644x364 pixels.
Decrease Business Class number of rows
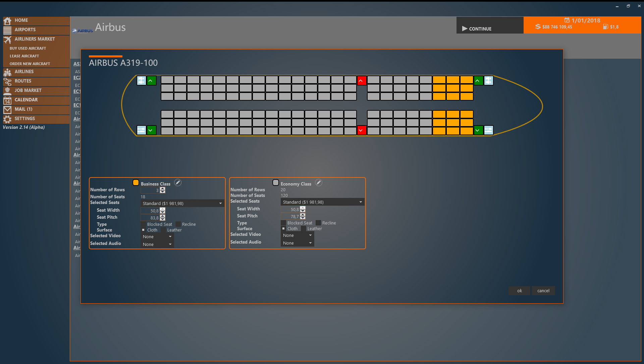[x=163, y=192]
